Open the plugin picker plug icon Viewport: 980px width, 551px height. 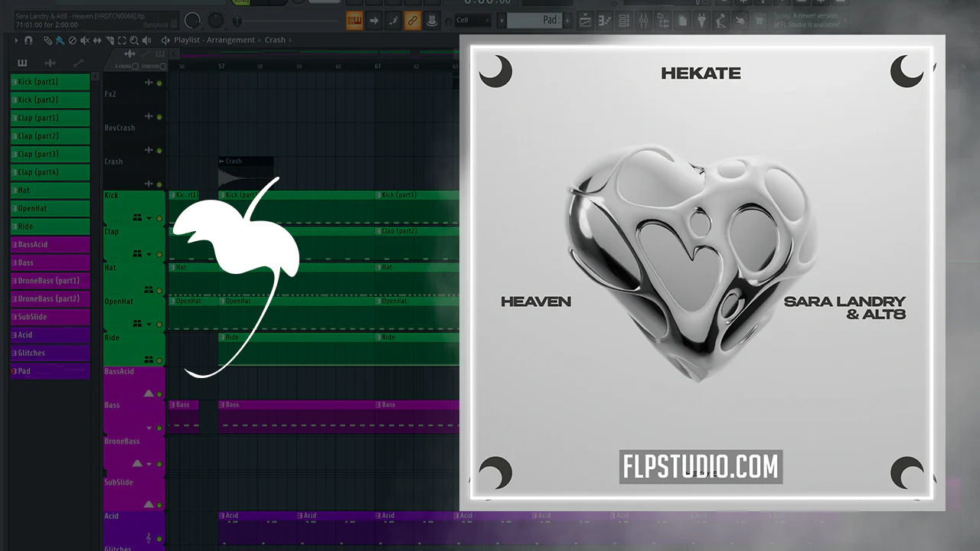coord(701,21)
